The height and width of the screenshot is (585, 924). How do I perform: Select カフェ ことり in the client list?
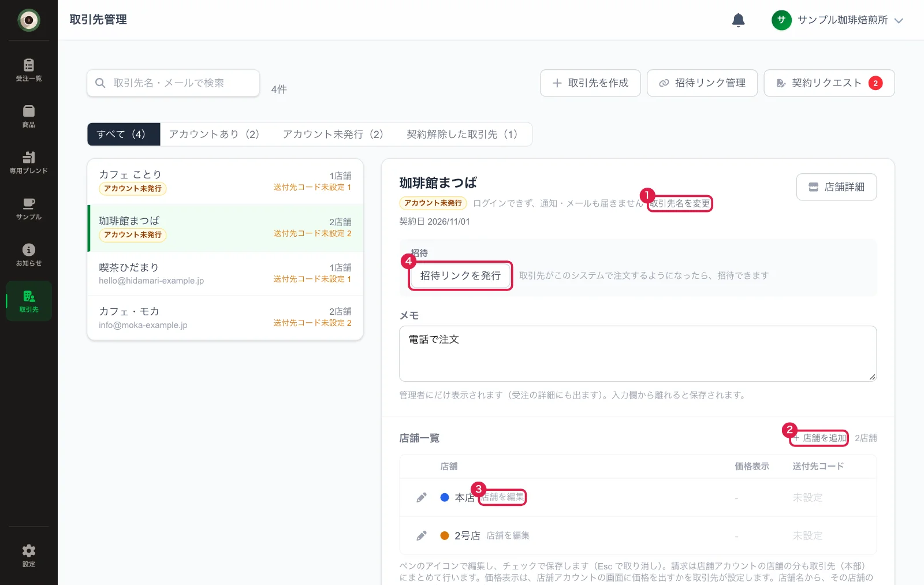[225, 181]
